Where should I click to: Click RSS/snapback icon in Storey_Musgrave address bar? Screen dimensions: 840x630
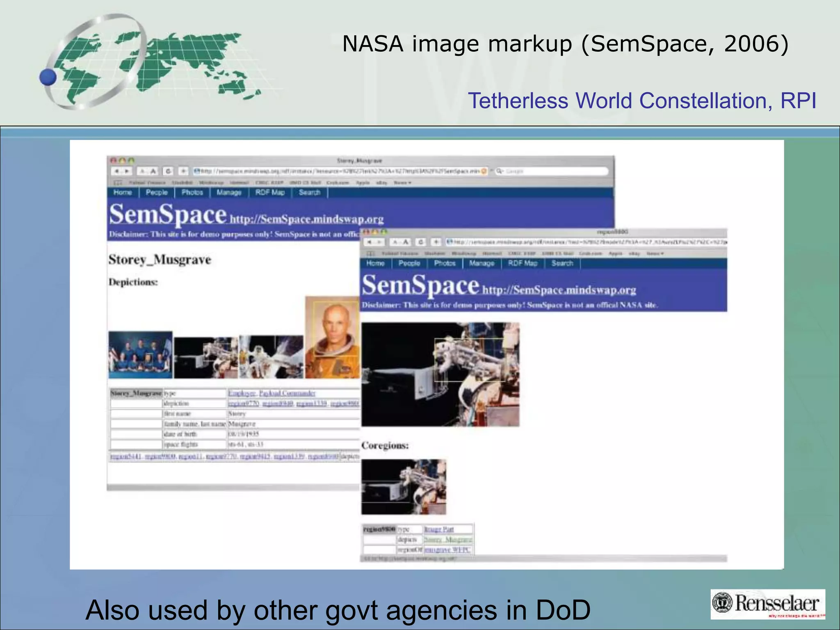pyautogui.click(x=484, y=171)
